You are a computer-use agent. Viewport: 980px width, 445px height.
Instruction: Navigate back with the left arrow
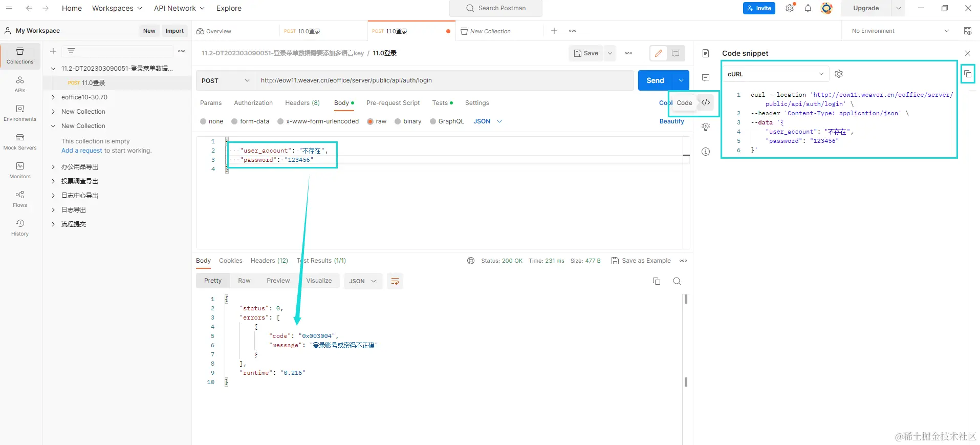[x=29, y=8]
